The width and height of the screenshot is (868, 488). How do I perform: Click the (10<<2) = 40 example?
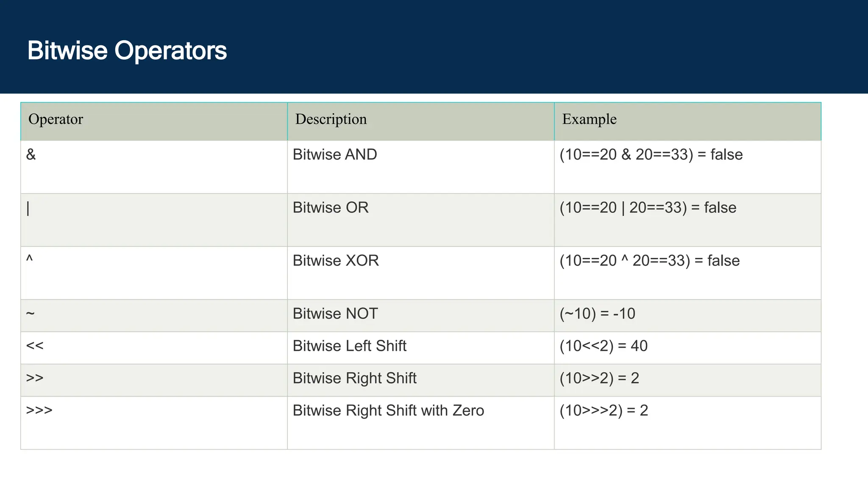pos(604,346)
